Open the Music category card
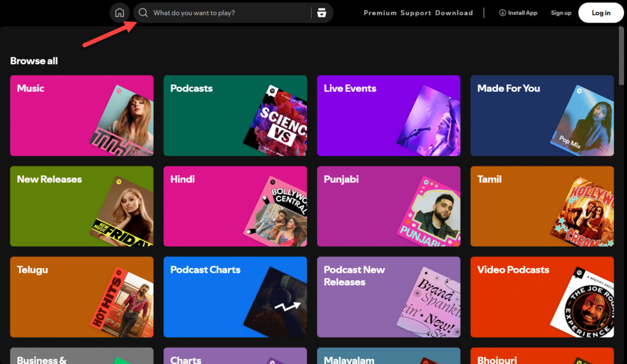 click(x=81, y=116)
